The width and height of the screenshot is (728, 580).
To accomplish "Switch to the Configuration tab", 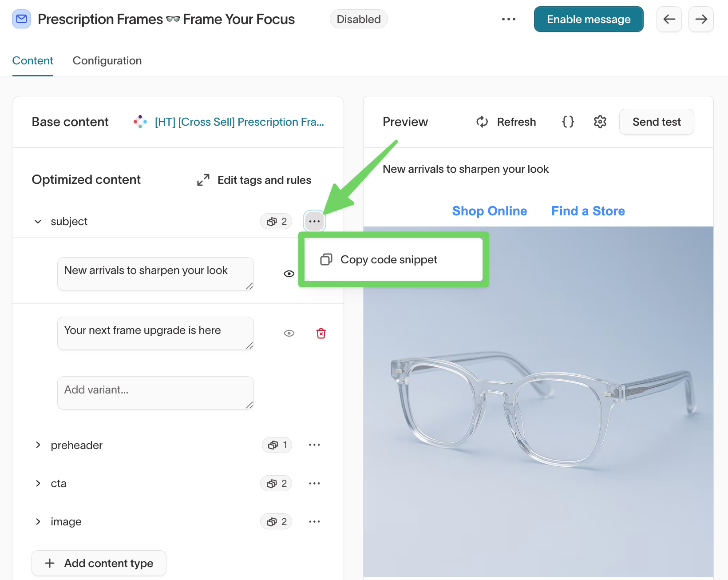I will click(x=107, y=60).
